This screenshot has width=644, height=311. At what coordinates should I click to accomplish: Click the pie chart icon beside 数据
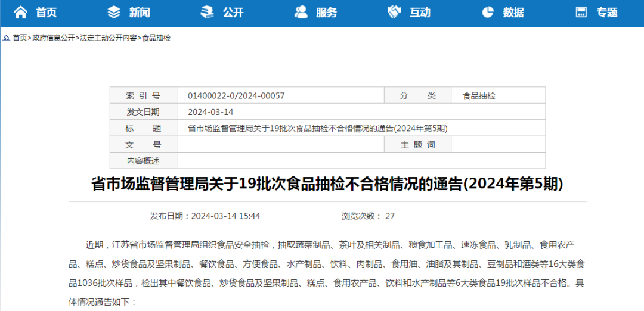click(x=488, y=13)
